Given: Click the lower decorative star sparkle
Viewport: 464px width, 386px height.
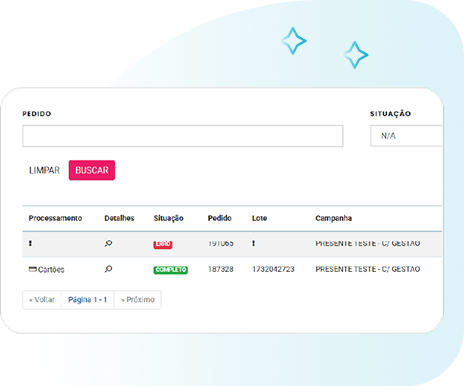Looking at the screenshot, I should click(355, 55).
